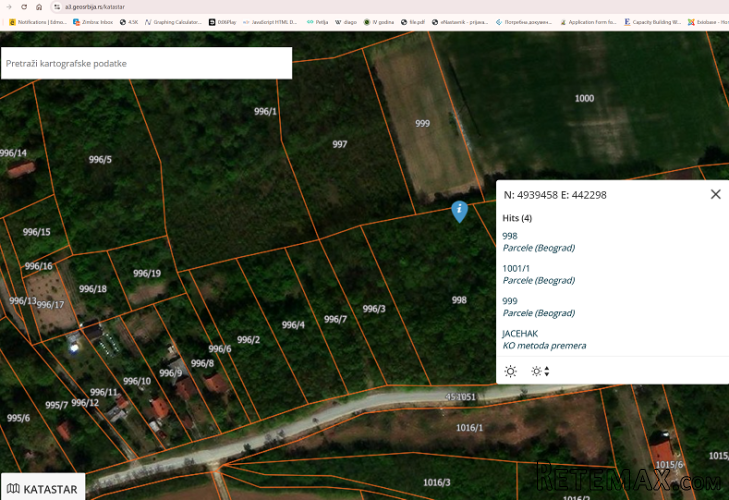Click parcel label 1015/6 on map
Viewport: 729px width, 500px height.
click(x=669, y=464)
